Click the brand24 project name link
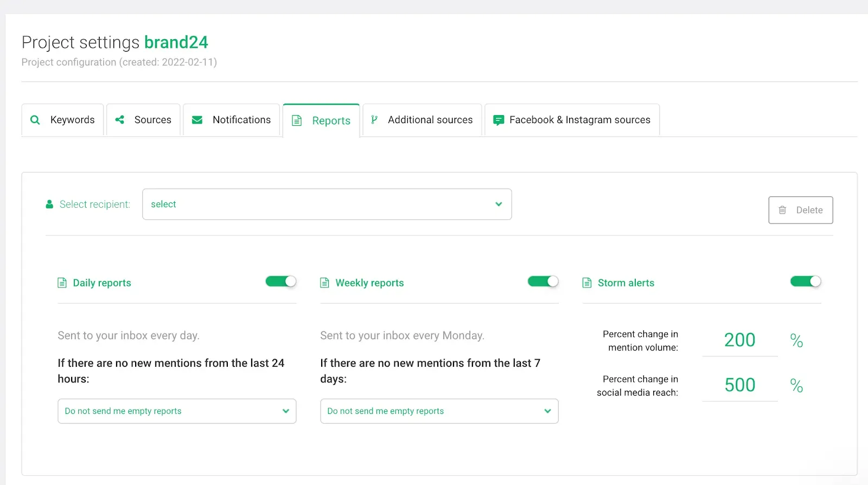This screenshot has width=868, height=485. tap(176, 42)
